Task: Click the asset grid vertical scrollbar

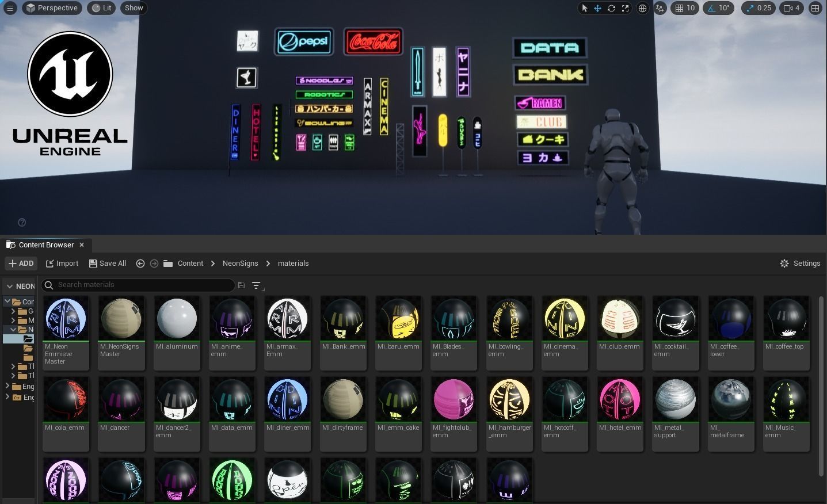Action: click(x=821, y=385)
